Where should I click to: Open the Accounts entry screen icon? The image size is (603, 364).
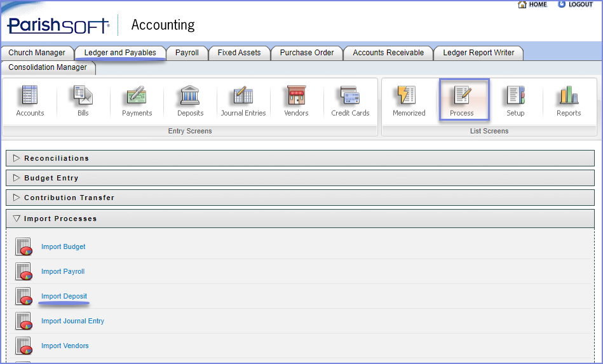coord(30,95)
